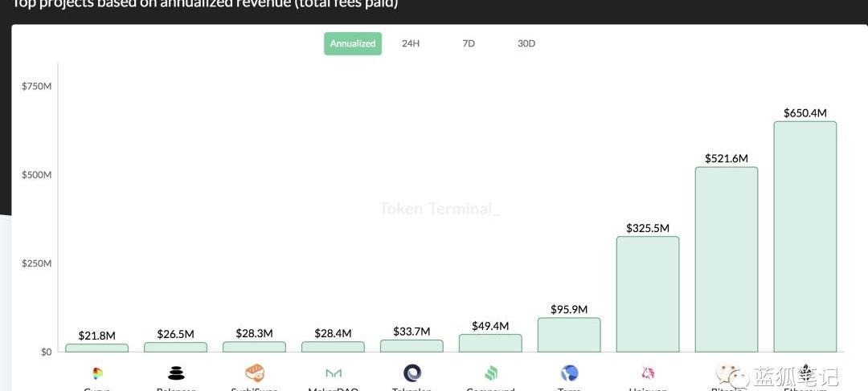Click the Balancer logo icon

click(176, 373)
